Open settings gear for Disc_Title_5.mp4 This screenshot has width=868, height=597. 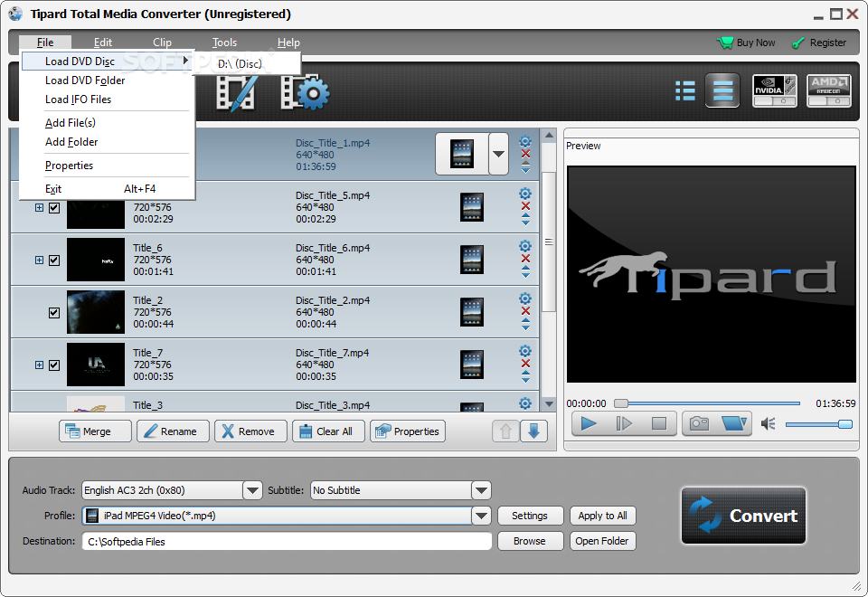pos(525,194)
